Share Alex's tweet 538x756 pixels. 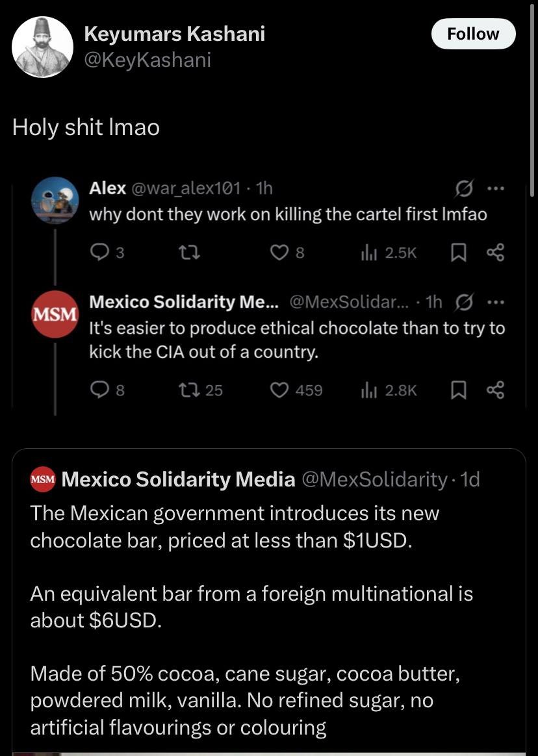tap(494, 253)
